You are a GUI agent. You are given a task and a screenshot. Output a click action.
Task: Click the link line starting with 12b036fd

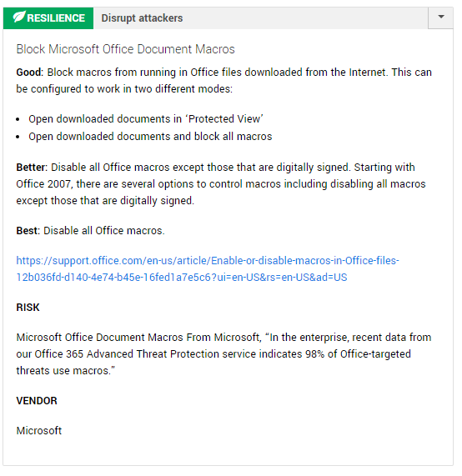tap(182, 278)
